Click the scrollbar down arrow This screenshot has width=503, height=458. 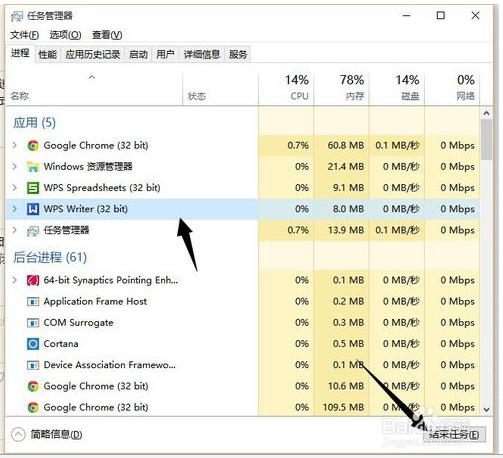pos(486,409)
